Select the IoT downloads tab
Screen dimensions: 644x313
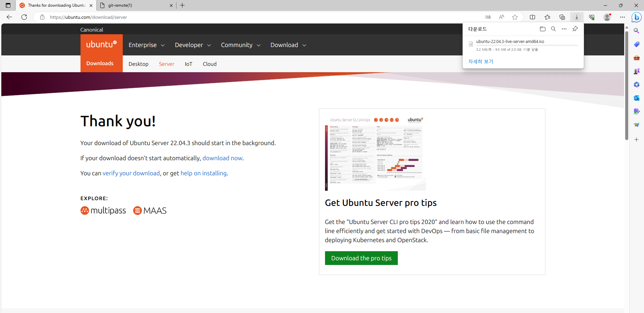coord(189,64)
